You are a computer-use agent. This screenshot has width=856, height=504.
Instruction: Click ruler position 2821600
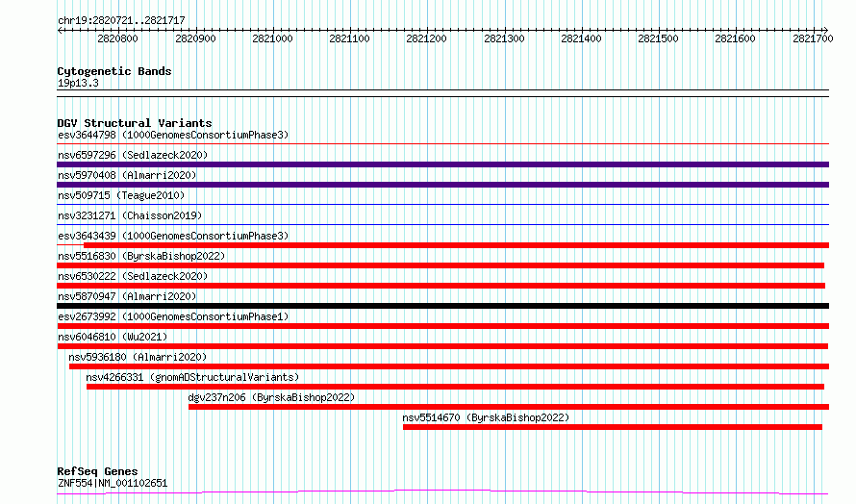(x=736, y=38)
